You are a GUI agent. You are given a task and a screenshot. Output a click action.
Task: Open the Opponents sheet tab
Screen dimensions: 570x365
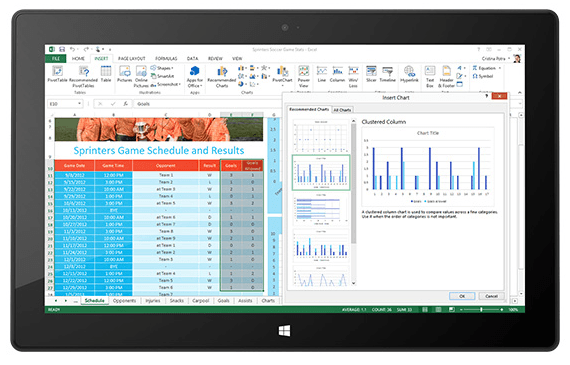click(x=124, y=301)
